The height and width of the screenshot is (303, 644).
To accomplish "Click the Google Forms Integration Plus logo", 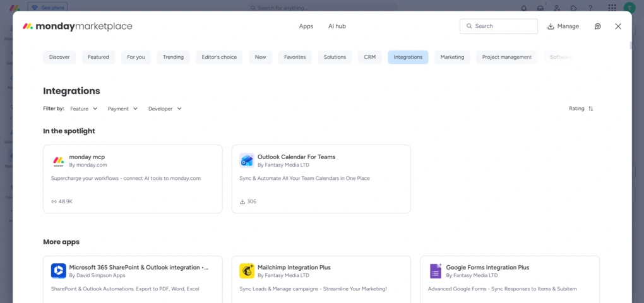I will click(436, 271).
